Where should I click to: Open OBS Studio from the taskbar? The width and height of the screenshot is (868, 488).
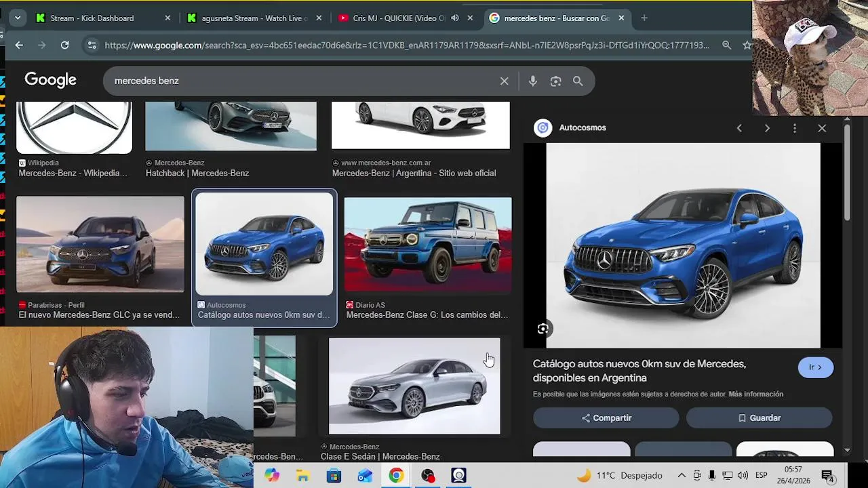(x=427, y=476)
